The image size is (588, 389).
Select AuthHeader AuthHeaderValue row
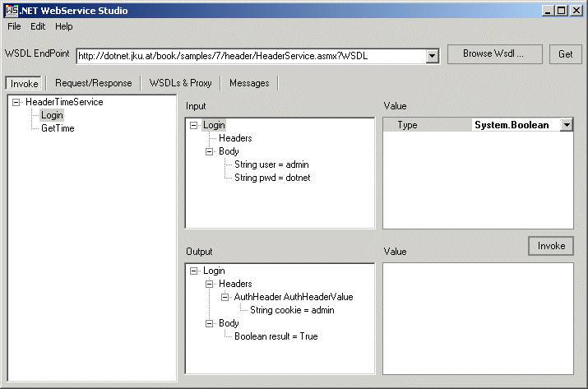[294, 297]
